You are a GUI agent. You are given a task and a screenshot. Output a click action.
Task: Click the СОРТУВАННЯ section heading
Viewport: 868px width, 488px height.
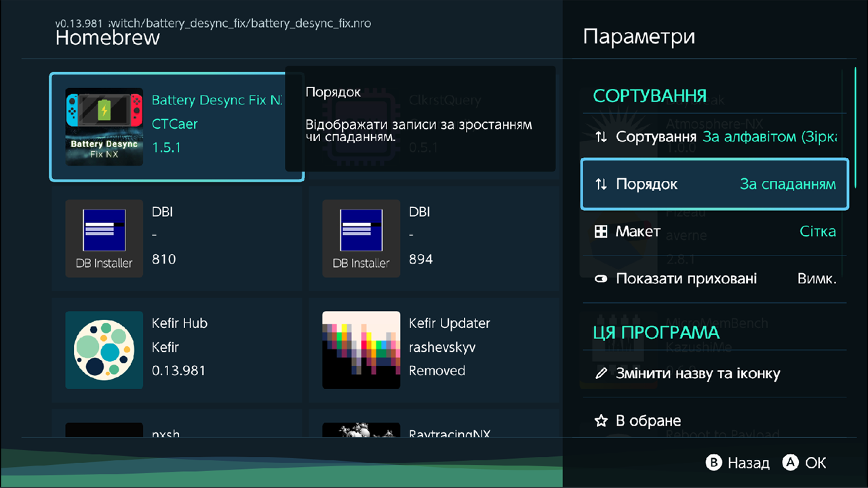coord(650,96)
